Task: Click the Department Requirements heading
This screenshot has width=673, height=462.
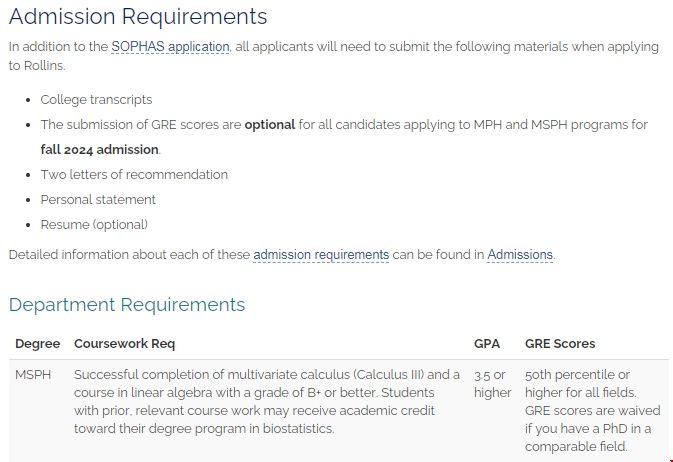Action: click(x=127, y=304)
